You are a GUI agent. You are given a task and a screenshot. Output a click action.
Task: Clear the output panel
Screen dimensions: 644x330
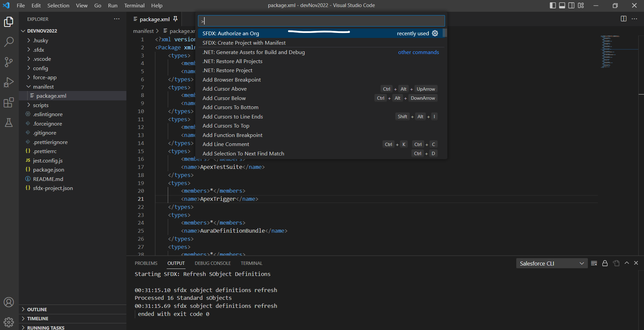pos(594,263)
